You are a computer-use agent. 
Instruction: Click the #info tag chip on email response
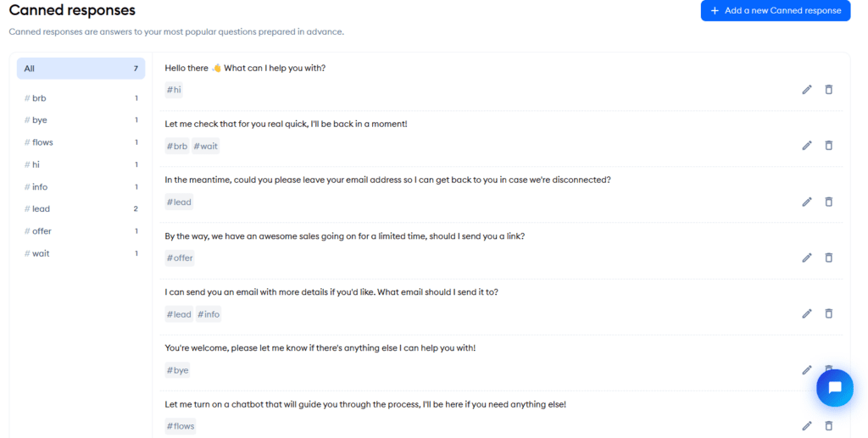coord(209,314)
